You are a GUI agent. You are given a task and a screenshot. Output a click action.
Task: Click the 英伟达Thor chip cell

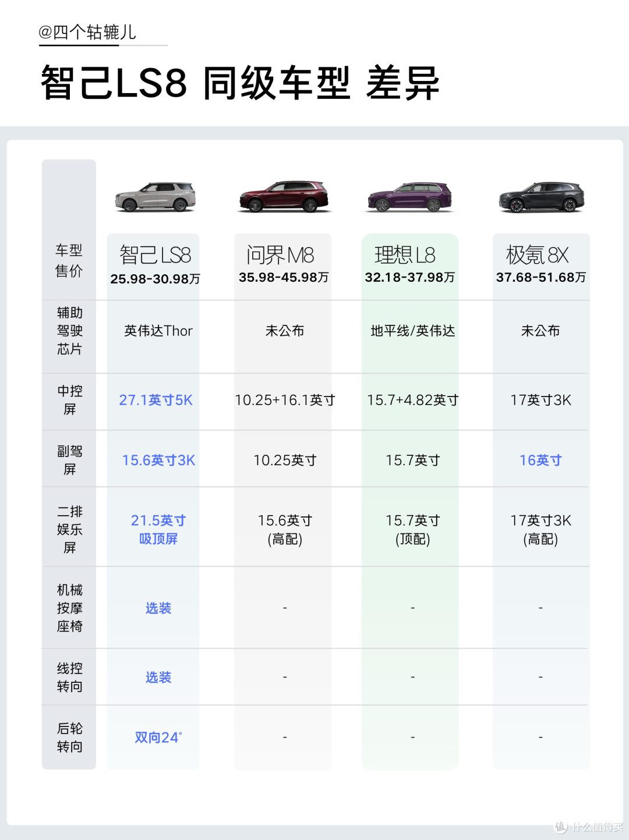[x=158, y=331]
